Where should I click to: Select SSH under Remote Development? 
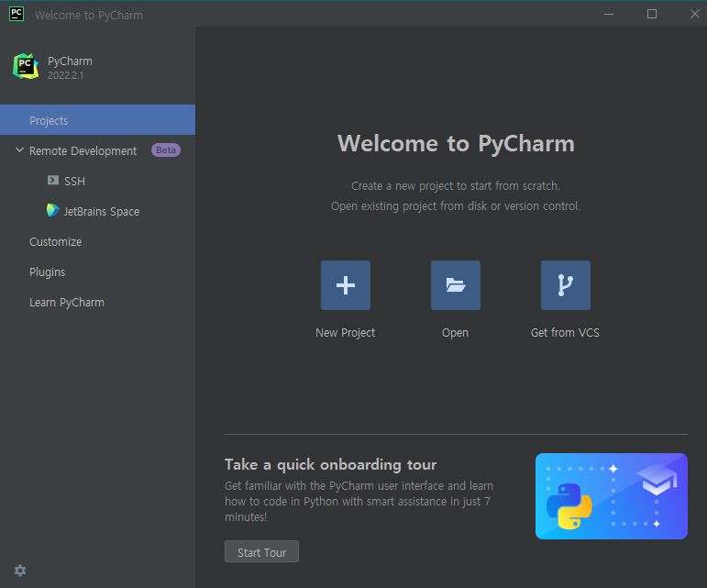(74, 181)
